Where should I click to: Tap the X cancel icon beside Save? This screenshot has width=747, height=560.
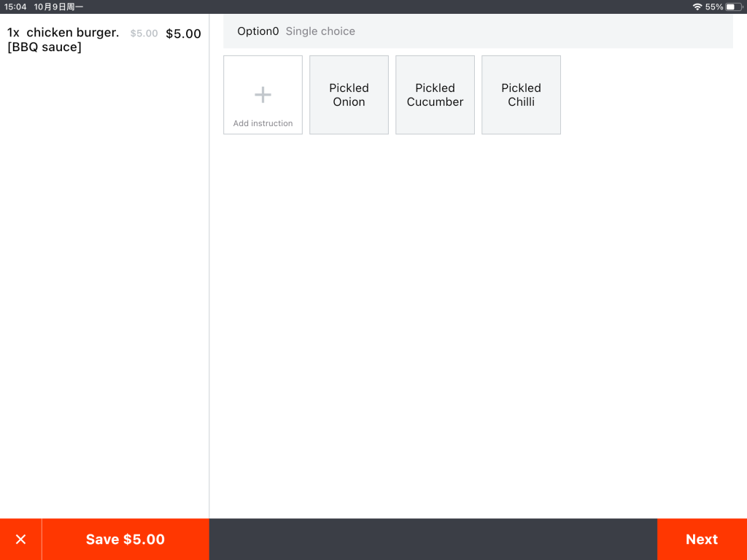pos(20,540)
